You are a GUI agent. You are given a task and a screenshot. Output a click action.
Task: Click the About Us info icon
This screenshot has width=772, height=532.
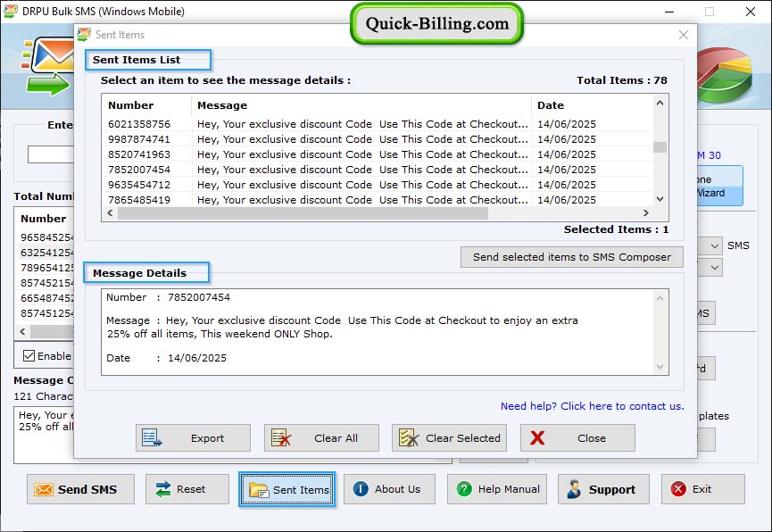(x=361, y=488)
